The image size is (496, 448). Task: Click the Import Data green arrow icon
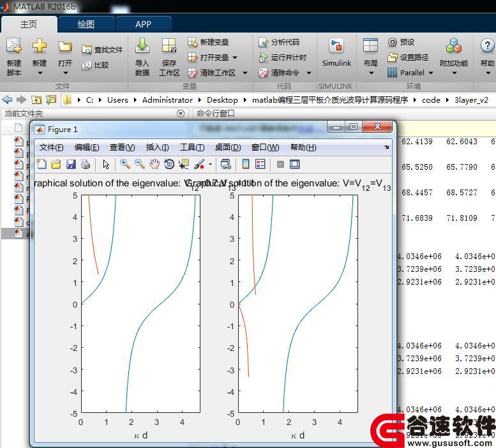142,46
